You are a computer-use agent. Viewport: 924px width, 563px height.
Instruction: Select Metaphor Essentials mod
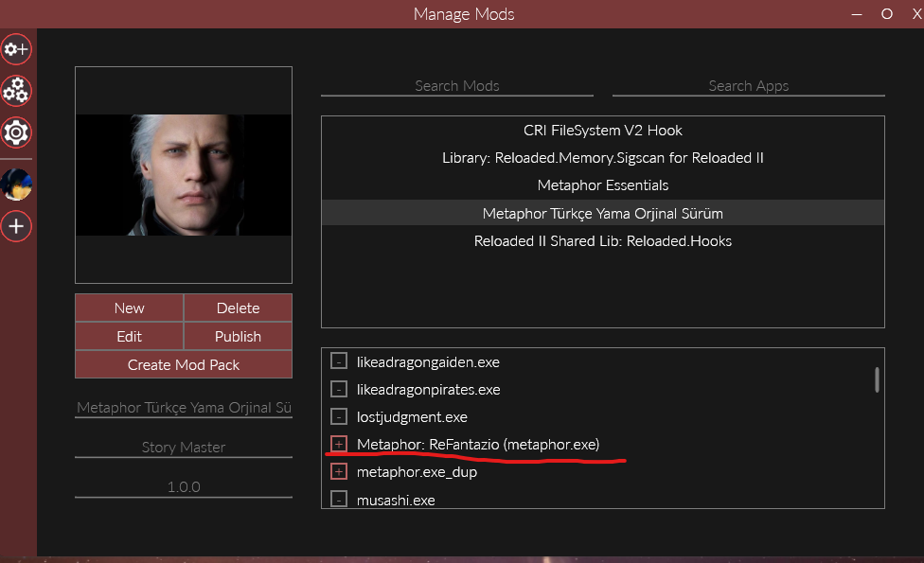coord(603,185)
